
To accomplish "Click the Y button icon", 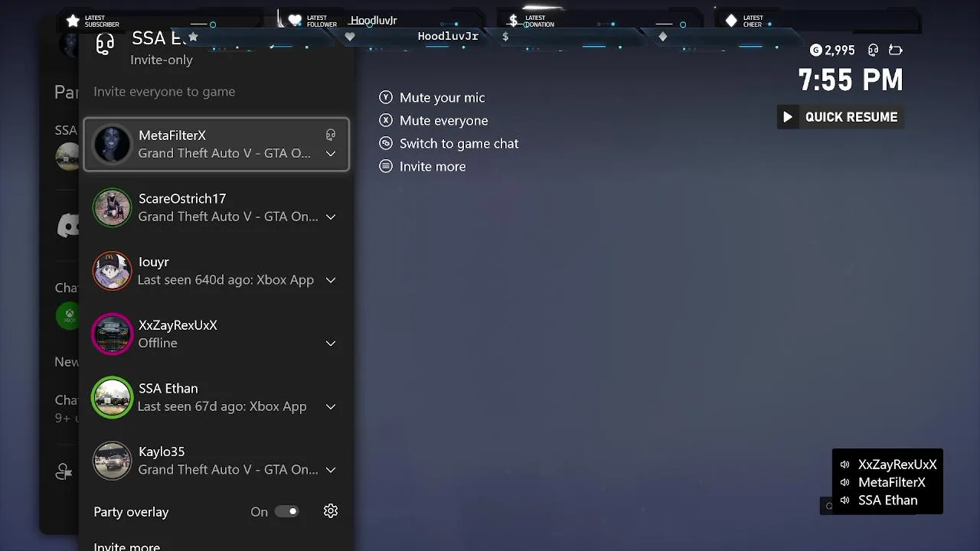I will click(x=386, y=97).
